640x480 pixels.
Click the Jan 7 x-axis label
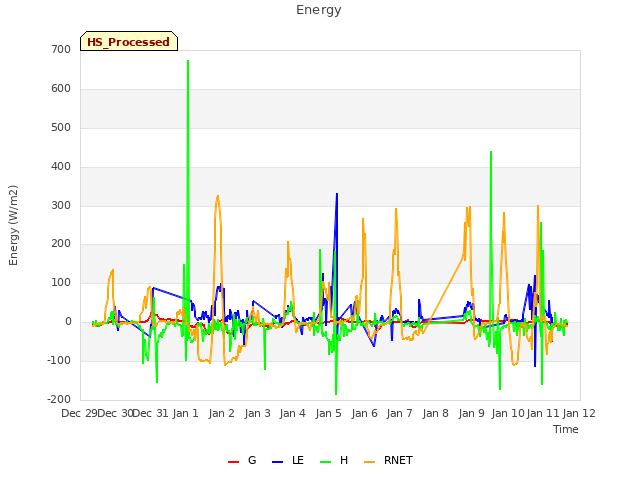pos(400,413)
